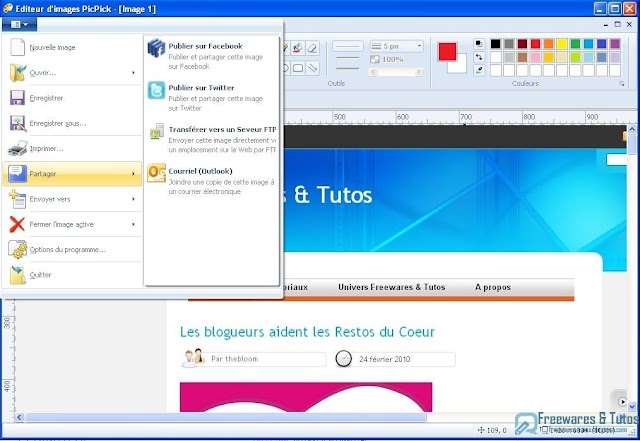The image size is (640, 441).
Task: Select 'Publier sur Facebook' submenu item
Action: pos(211,56)
